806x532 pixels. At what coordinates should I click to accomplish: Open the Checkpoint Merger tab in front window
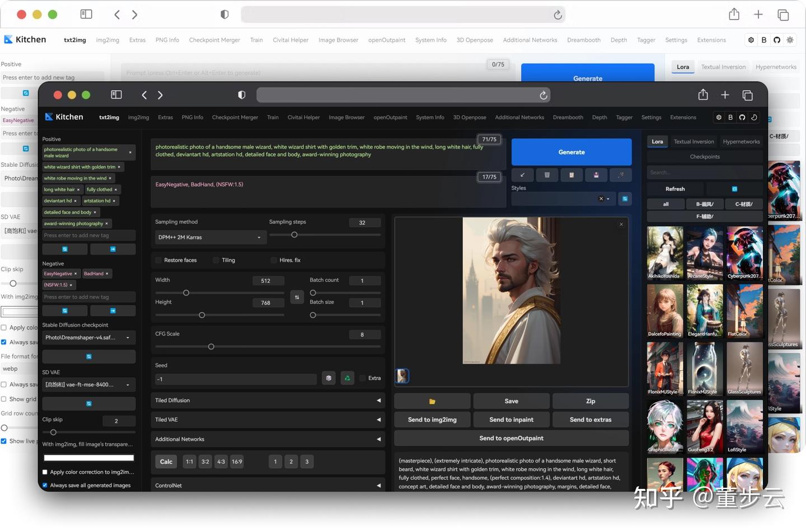235,117
